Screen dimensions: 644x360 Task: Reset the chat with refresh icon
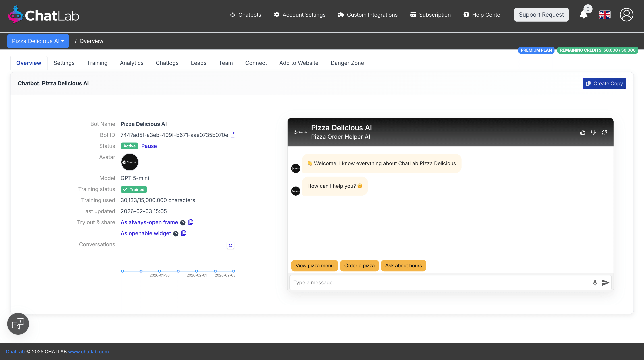click(x=604, y=132)
